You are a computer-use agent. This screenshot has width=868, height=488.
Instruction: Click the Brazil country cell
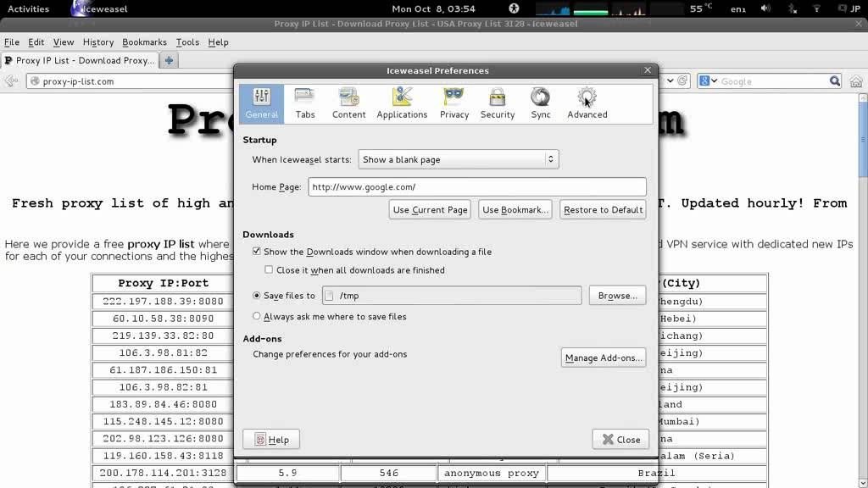point(657,473)
